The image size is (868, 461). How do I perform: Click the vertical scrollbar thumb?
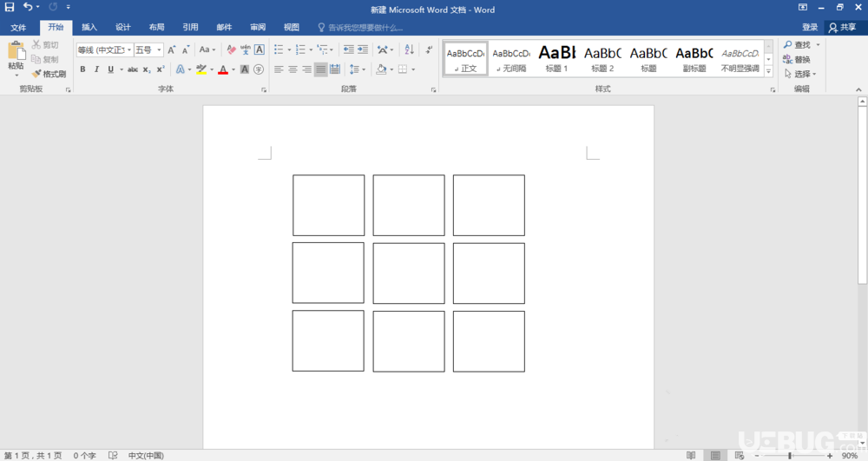[x=862, y=194]
